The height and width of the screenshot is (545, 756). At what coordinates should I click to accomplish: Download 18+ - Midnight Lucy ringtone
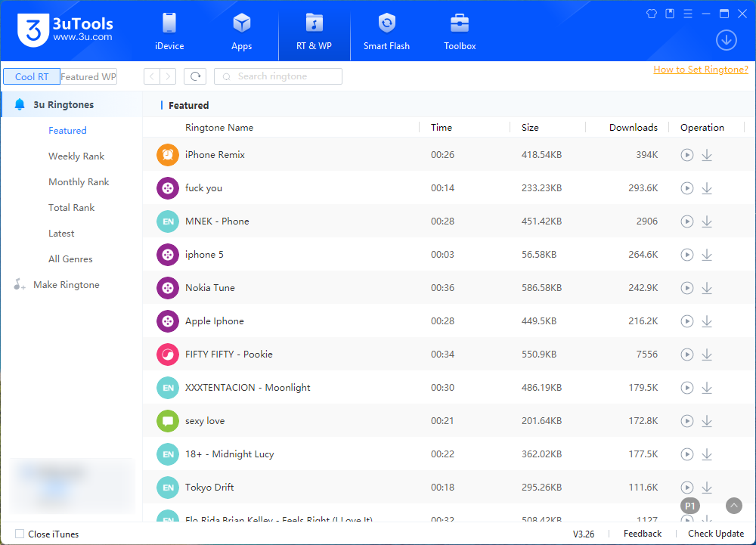[x=707, y=454]
